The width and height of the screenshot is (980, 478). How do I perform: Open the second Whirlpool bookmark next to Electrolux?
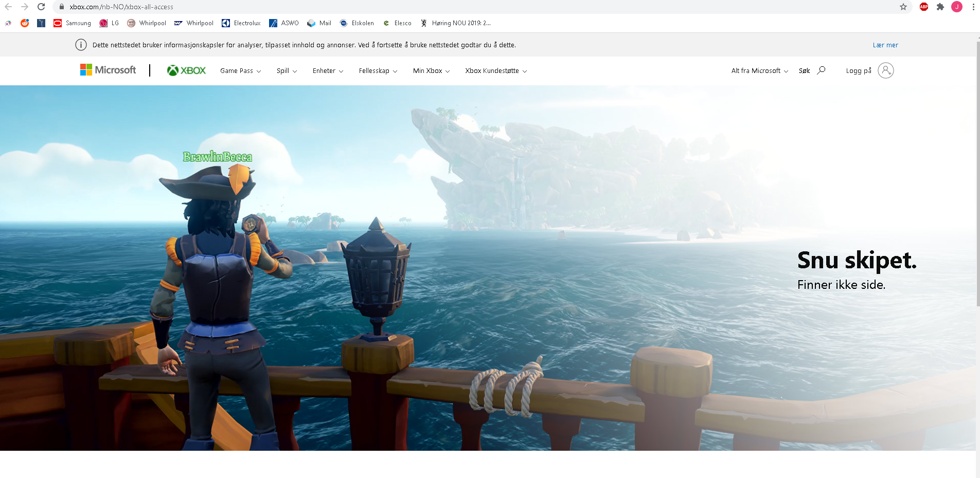[194, 23]
